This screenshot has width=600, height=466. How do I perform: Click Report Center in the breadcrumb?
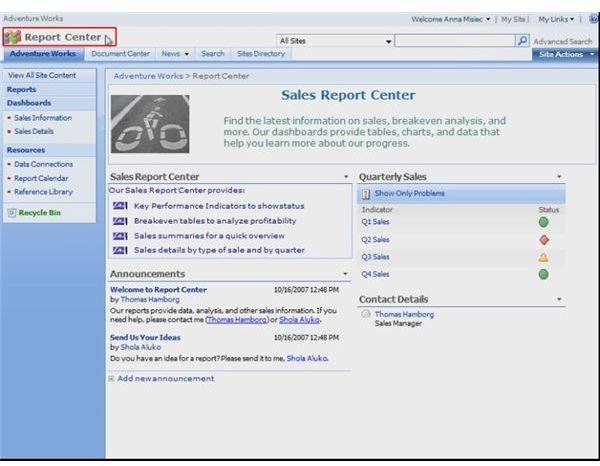tap(221, 76)
